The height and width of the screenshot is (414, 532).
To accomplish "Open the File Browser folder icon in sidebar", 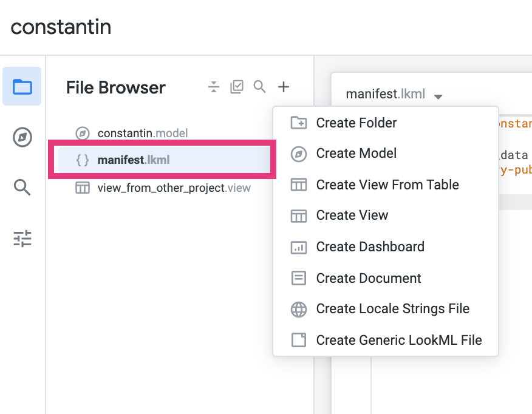I will point(22,86).
